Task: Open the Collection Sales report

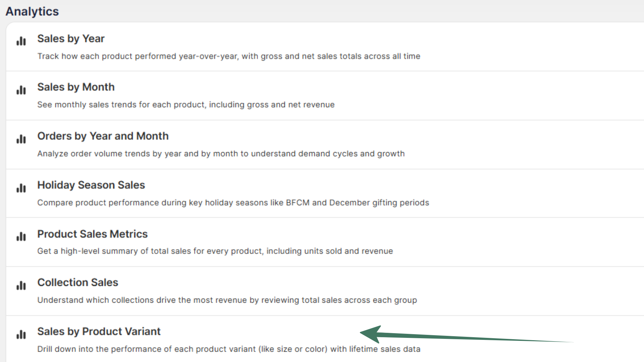Action: [77, 282]
